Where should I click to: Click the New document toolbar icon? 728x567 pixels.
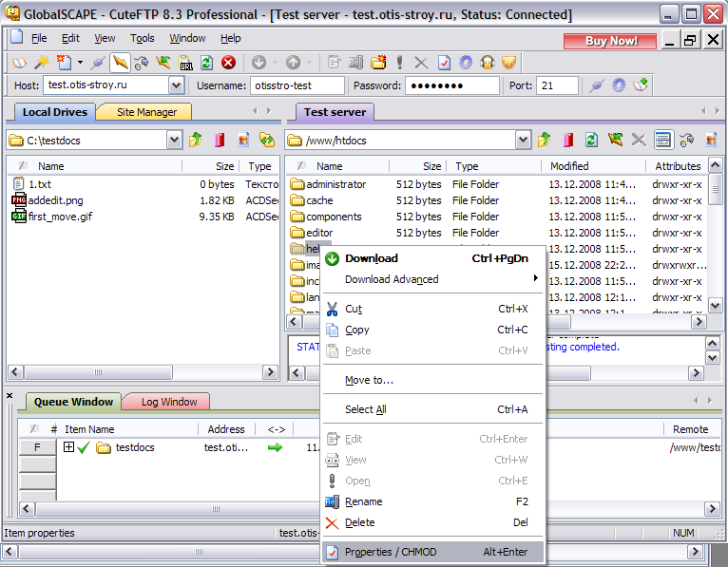pyautogui.click(x=64, y=62)
